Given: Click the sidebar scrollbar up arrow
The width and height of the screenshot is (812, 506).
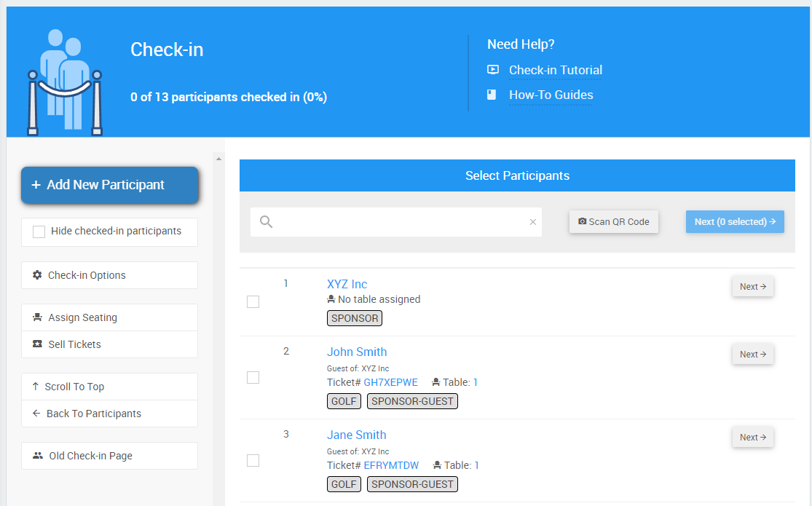Looking at the screenshot, I should pos(218,158).
